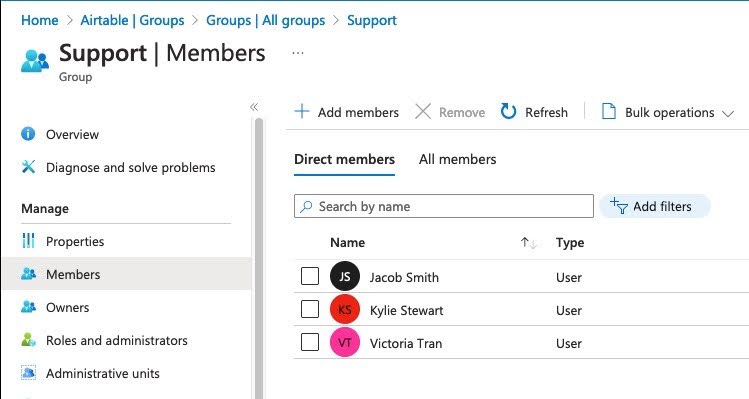Click the Overview info icon
Viewport: 749px width, 399px height.
click(28, 134)
